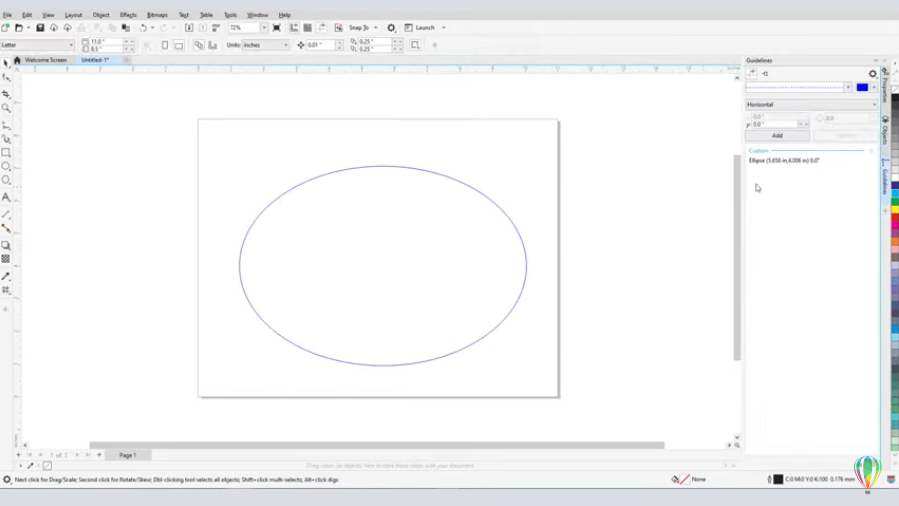Screen dimensions: 899x506
Task: Select the Zoom tool in toolbox
Action: click(6, 108)
